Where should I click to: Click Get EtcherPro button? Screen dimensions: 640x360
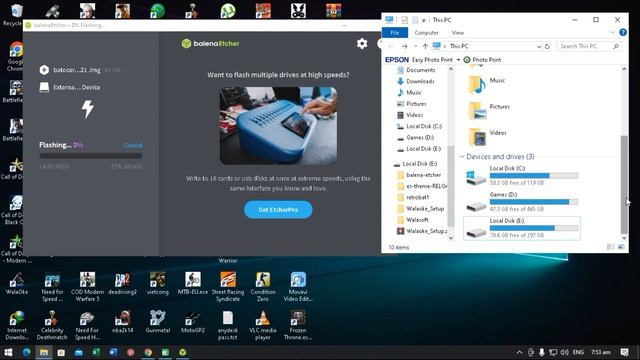tap(278, 210)
